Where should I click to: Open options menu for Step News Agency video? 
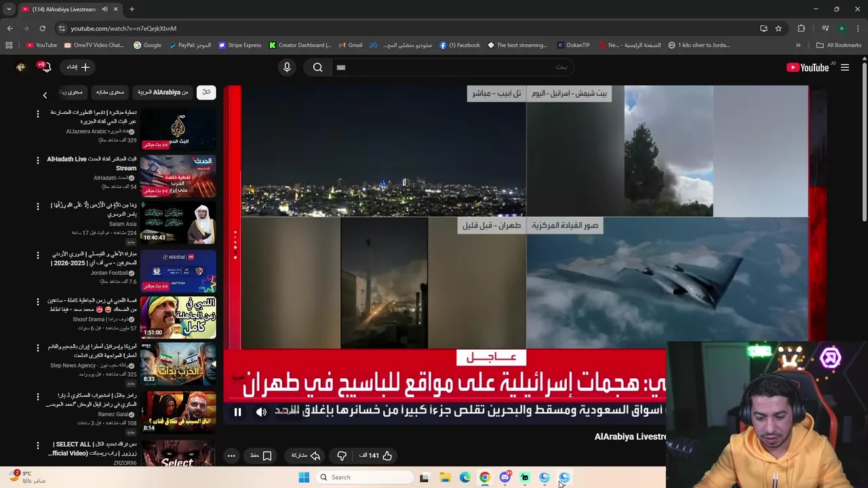tap(38, 347)
